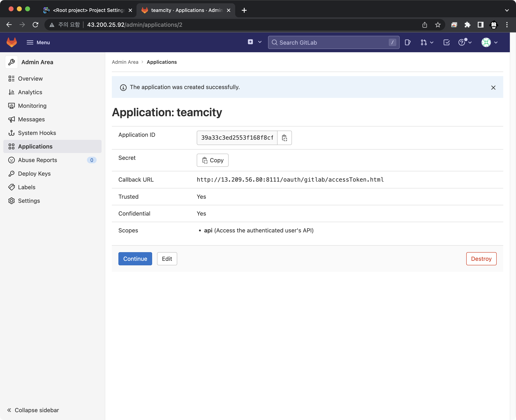
Task: Collapse the sidebar
Action: point(33,410)
